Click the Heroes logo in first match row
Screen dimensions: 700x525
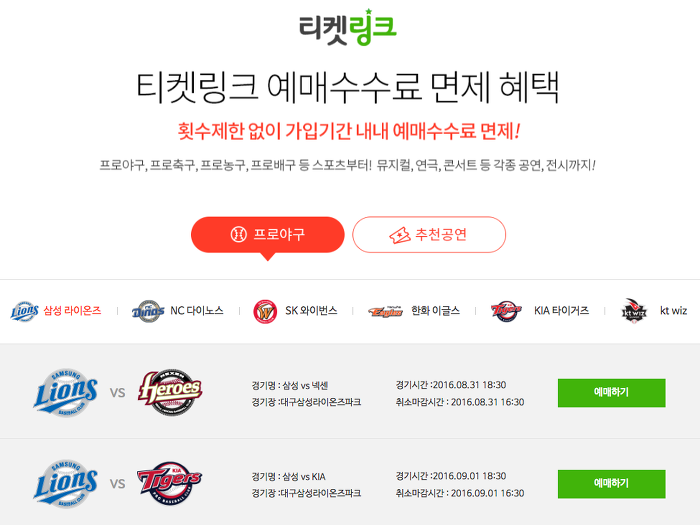point(170,392)
